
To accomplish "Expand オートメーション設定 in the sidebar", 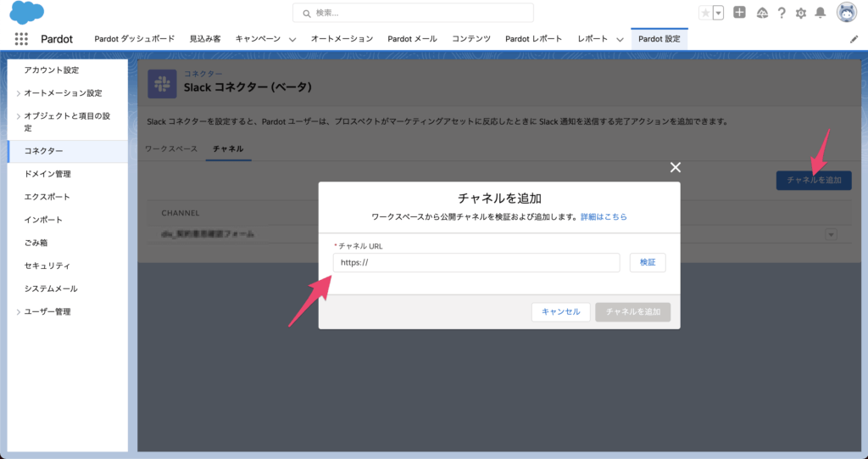I will point(19,93).
